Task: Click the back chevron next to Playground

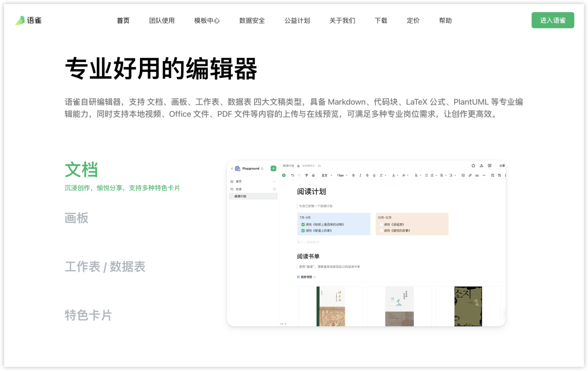Action: [x=232, y=168]
